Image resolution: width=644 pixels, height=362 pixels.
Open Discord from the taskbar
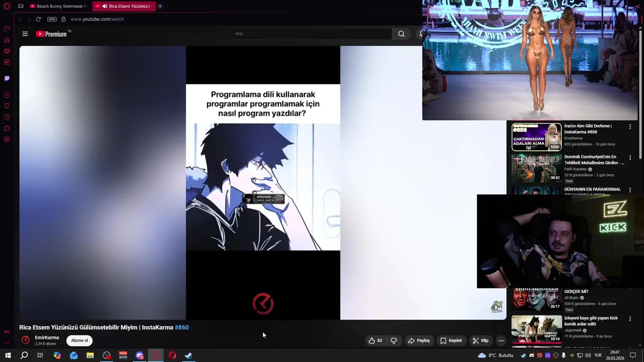pyautogui.click(x=139, y=355)
